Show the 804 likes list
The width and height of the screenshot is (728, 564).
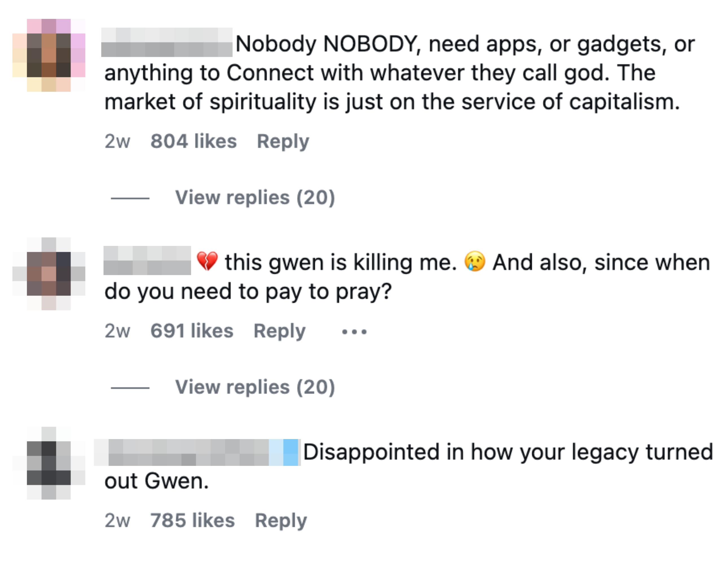click(x=193, y=141)
